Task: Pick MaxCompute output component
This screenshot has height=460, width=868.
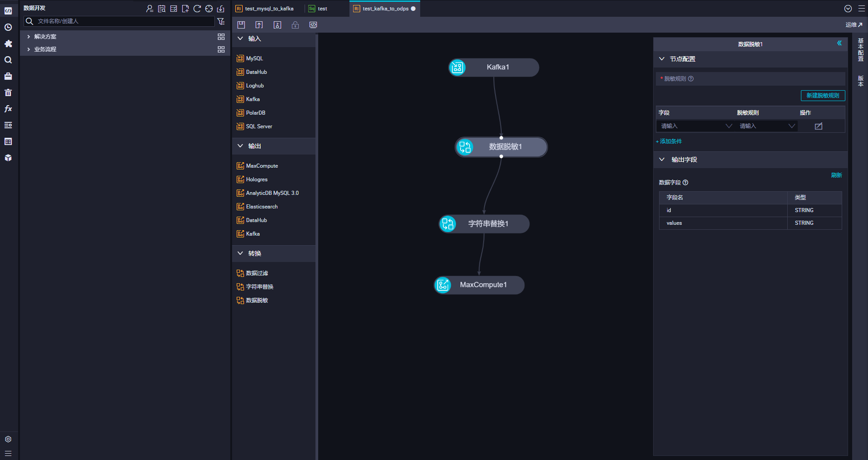Action: [257, 166]
